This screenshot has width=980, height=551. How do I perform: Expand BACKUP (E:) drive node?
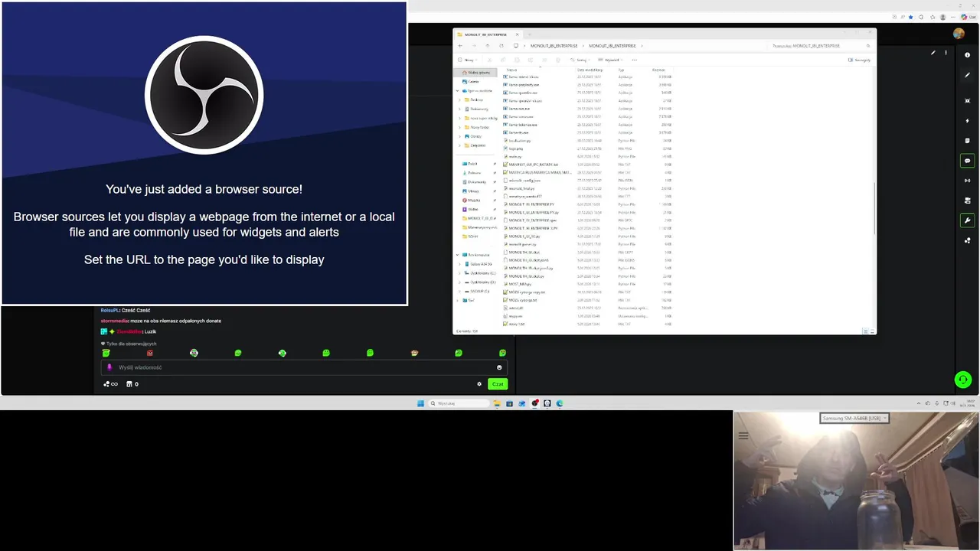[459, 292]
